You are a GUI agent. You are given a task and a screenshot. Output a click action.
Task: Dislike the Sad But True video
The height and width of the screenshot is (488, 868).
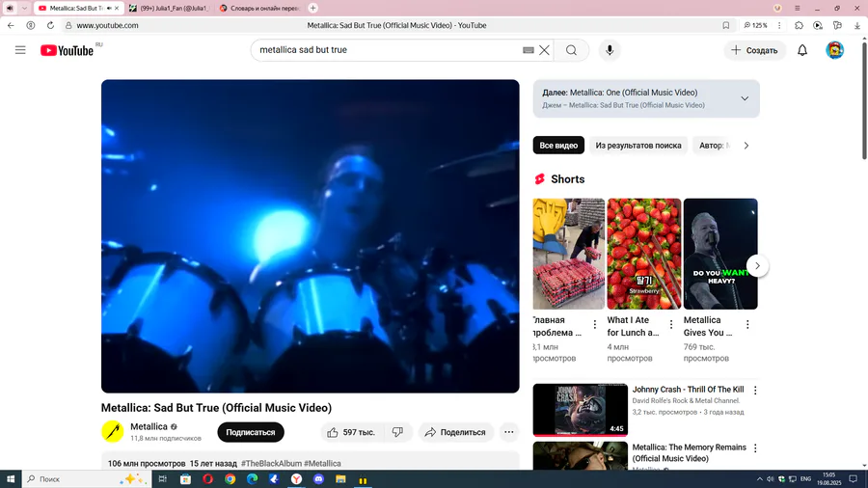click(397, 432)
